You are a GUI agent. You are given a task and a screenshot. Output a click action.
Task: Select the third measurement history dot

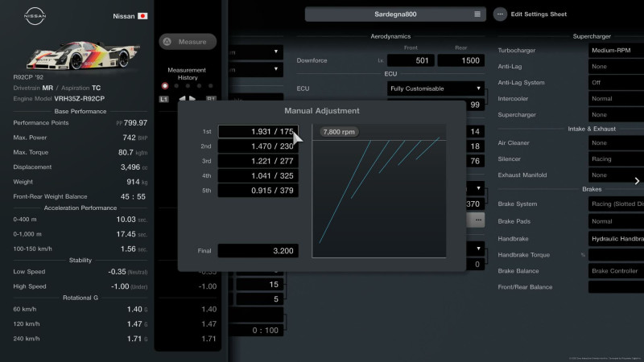coord(188,86)
